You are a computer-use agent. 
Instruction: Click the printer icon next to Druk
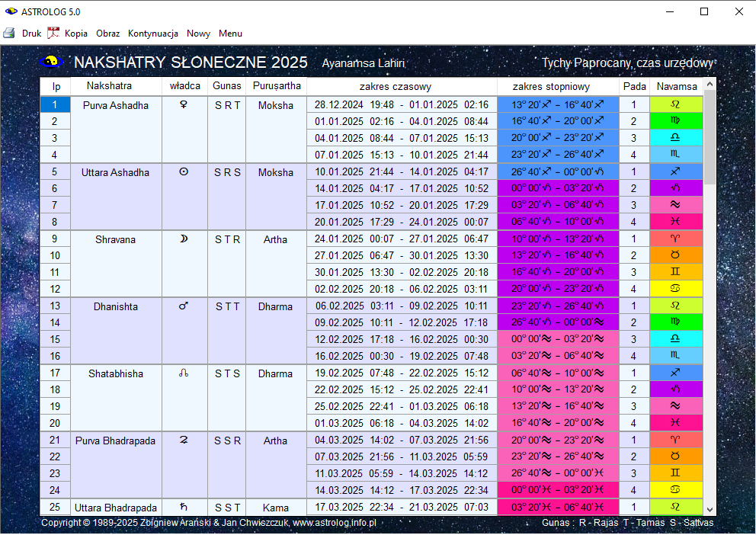[9, 33]
